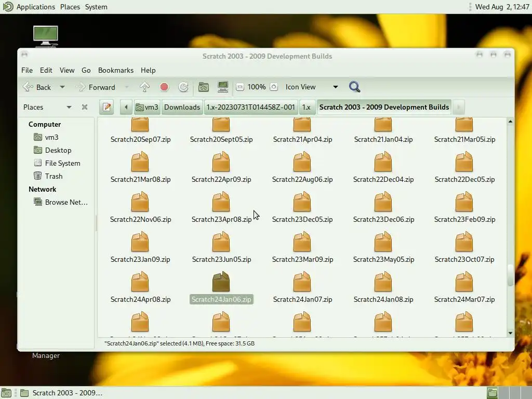Open the Bookmarks menu
Screen dimensions: 532x399
pyautogui.click(x=116, y=70)
